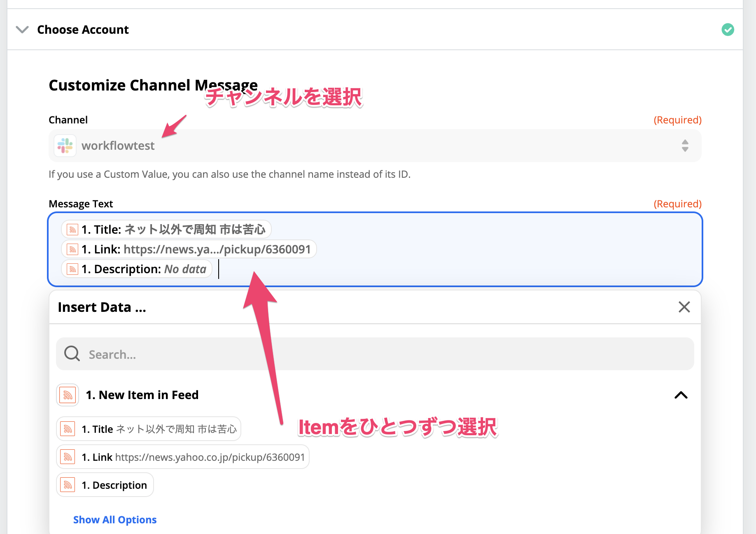The width and height of the screenshot is (756, 534).
Task: Click RSS icon on Title pill in message
Action: tap(72, 230)
